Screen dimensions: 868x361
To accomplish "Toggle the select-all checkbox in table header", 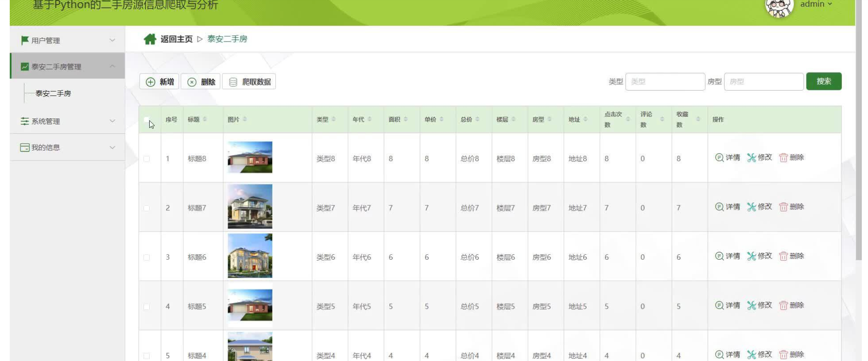I will pyautogui.click(x=147, y=119).
